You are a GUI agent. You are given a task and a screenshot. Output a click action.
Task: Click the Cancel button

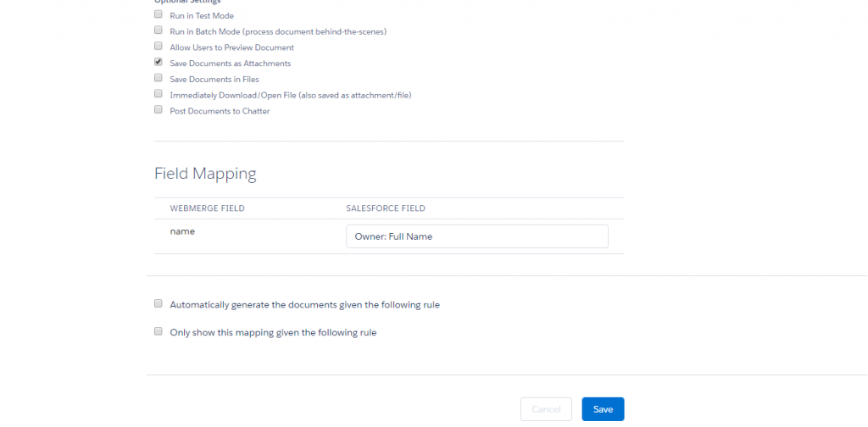tap(546, 409)
